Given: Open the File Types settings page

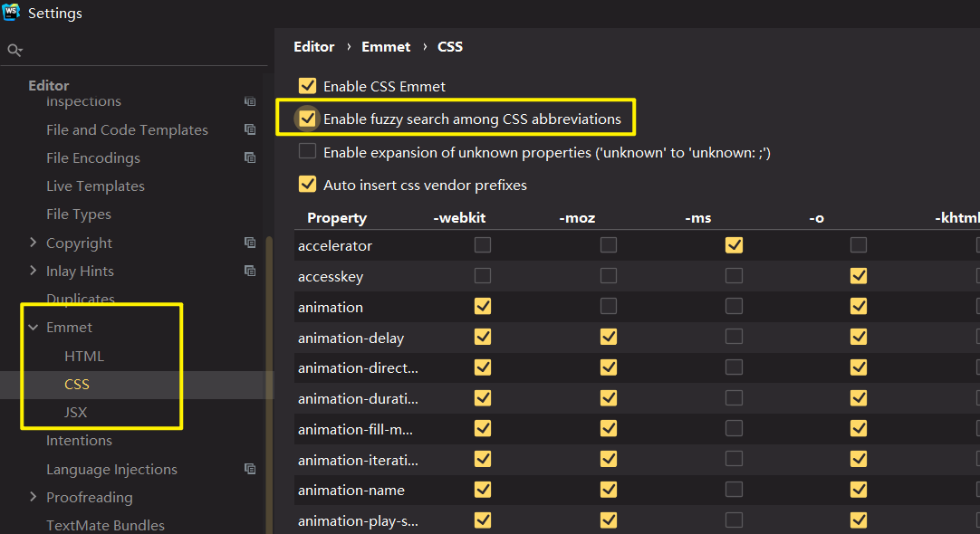Looking at the screenshot, I should pyautogui.click(x=79, y=215).
